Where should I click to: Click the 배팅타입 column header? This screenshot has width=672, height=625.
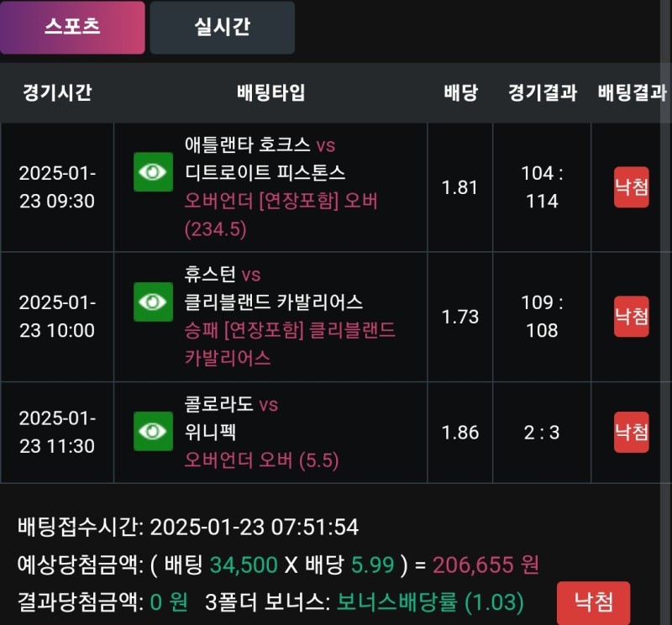pyautogui.click(x=270, y=92)
